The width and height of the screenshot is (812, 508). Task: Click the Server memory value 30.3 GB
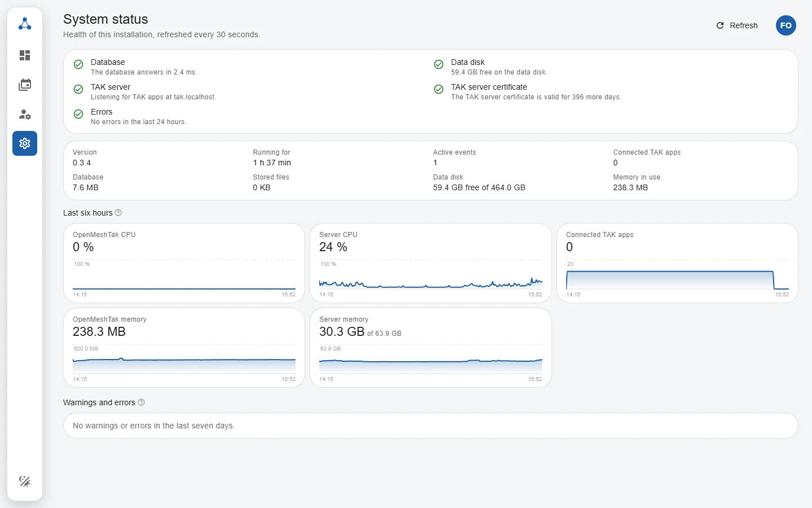tap(342, 331)
